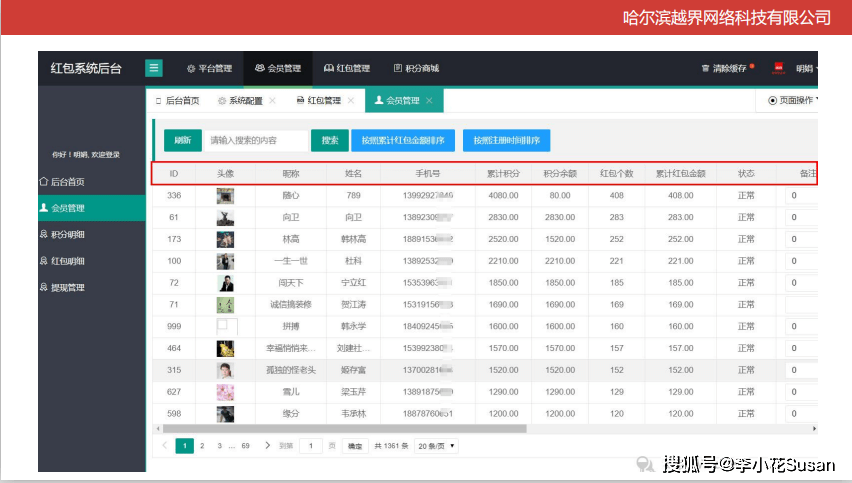The height and width of the screenshot is (483, 852).
Task: Open avatar thumbnail of member 孤独的怪老头
Action: coord(225,370)
